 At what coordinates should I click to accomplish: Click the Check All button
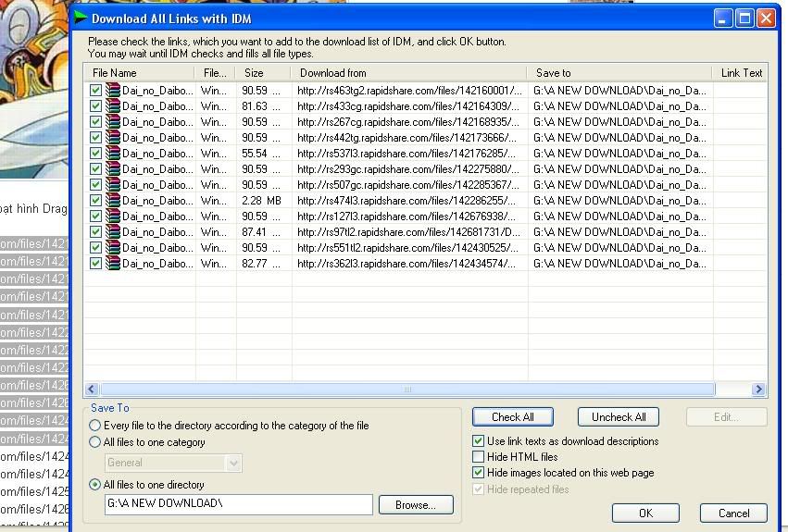click(513, 417)
